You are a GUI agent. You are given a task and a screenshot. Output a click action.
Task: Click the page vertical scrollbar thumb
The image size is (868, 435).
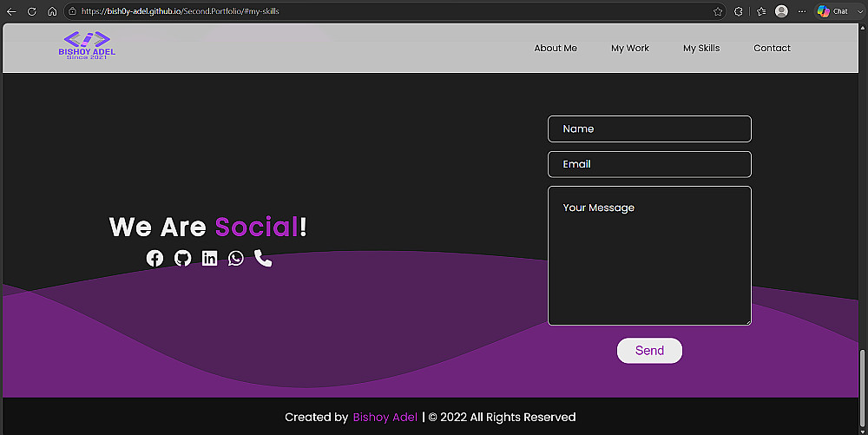[863, 388]
